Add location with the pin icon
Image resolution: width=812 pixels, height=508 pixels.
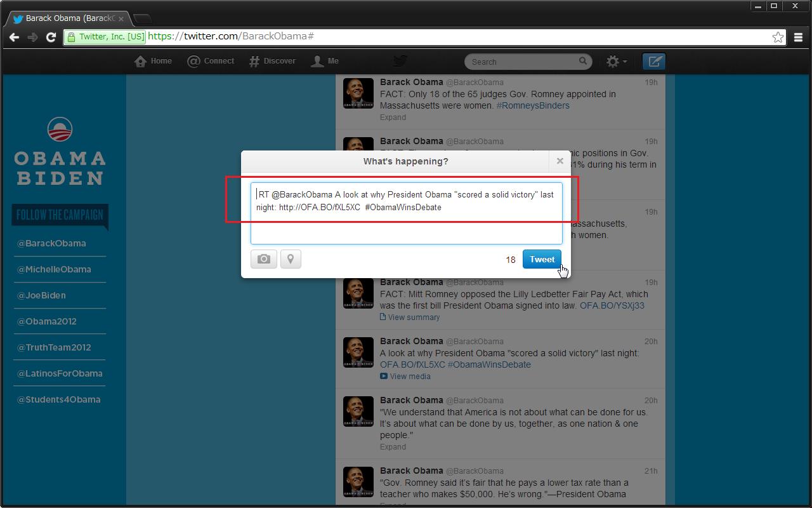coord(291,259)
